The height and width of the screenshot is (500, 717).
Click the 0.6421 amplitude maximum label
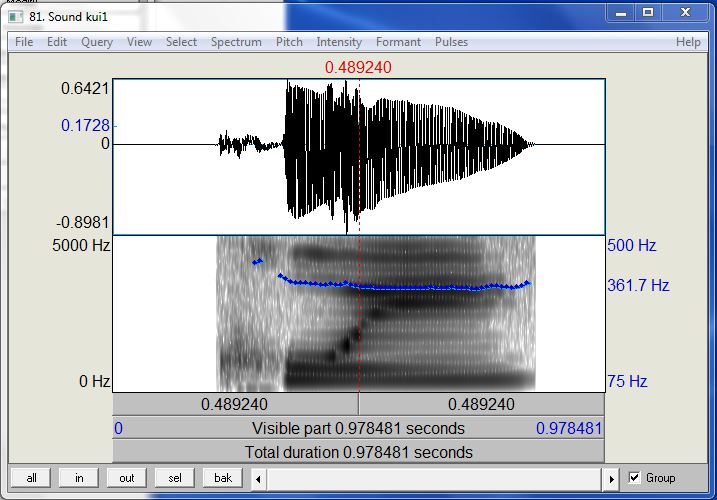(86, 89)
